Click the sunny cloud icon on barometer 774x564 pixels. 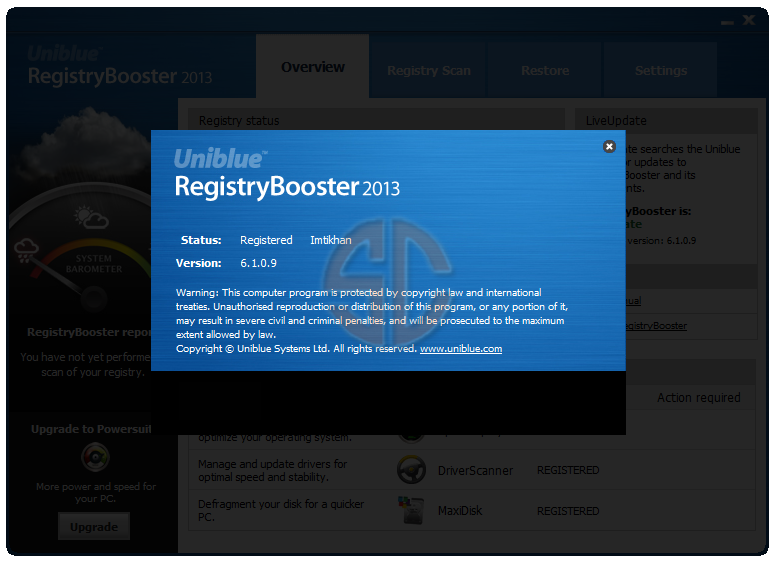tap(91, 217)
